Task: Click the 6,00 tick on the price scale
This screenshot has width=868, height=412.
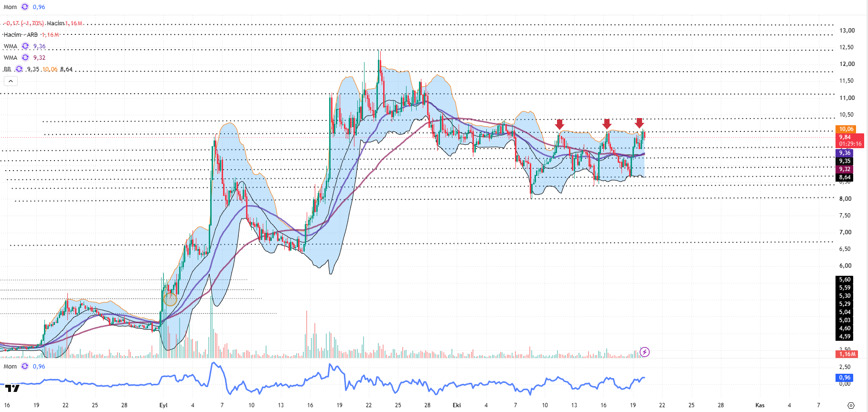Action: tap(845, 266)
